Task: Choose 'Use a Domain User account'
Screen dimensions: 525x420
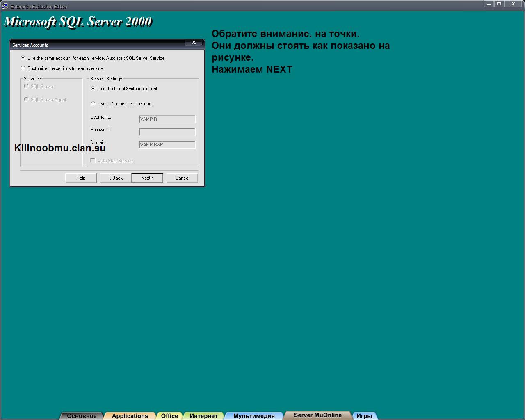Action: [x=93, y=104]
